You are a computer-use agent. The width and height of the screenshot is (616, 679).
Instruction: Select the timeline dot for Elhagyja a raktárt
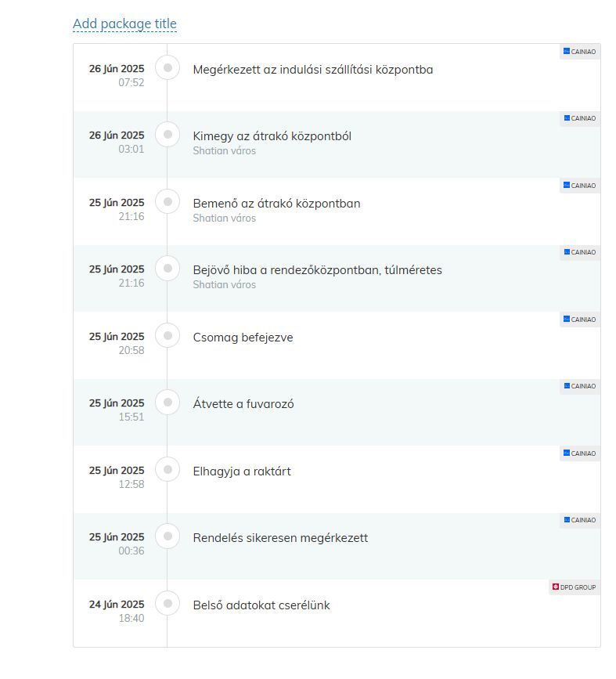168,469
